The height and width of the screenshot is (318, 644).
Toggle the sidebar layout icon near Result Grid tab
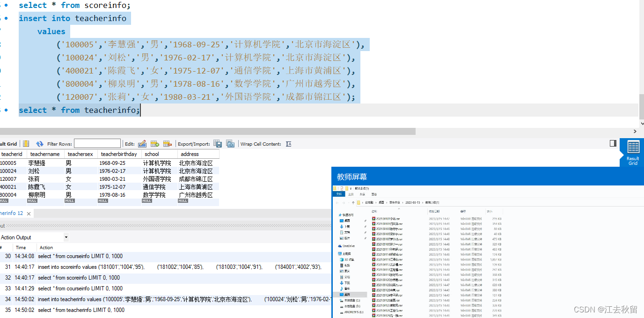point(613,144)
